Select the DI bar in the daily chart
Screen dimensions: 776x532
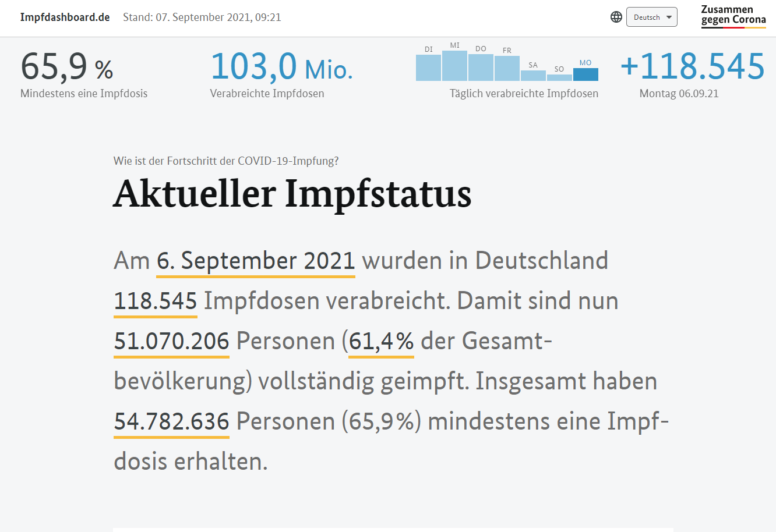pyautogui.click(x=428, y=68)
